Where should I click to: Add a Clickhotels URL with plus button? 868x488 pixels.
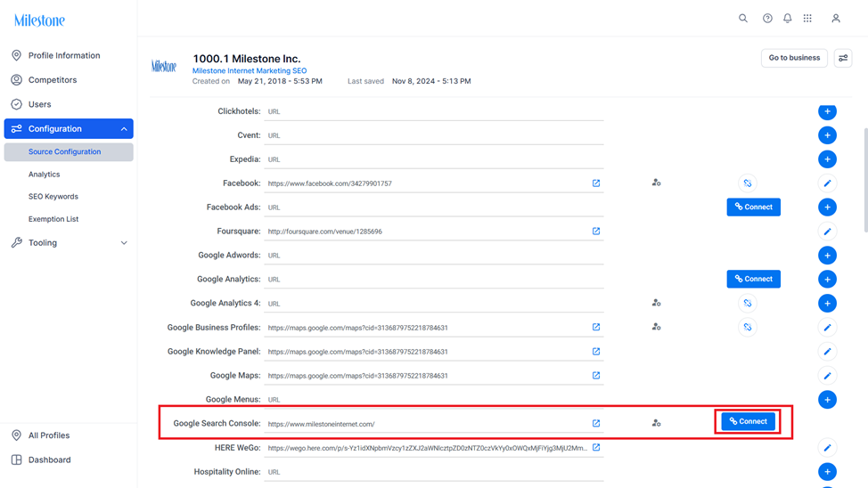pyautogui.click(x=827, y=111)
